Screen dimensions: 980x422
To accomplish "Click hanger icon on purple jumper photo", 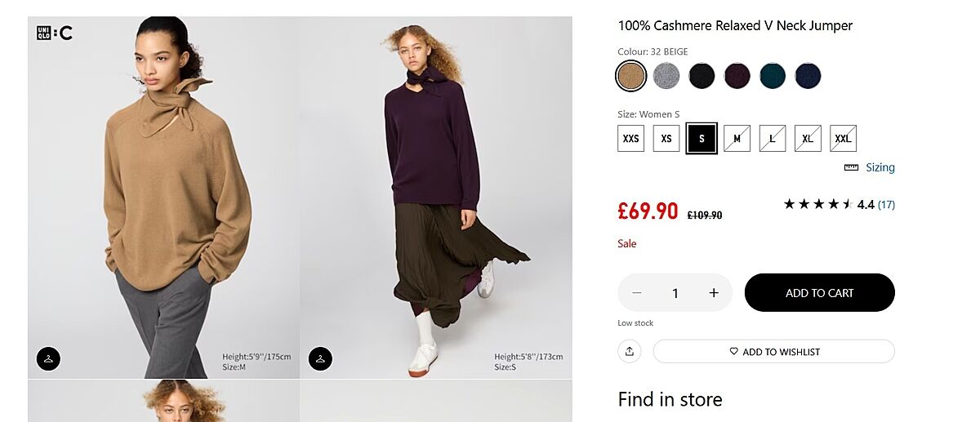I will (320, 358).
